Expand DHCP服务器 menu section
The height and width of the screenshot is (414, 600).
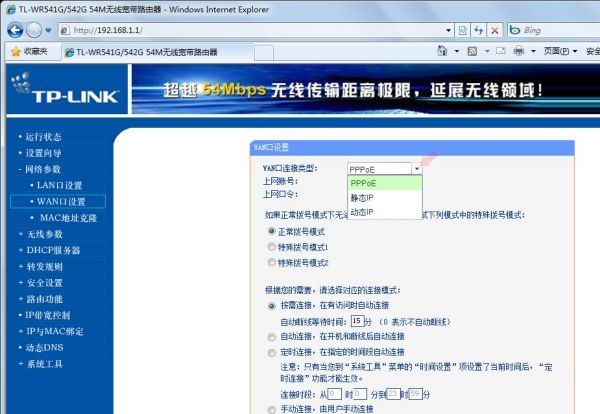tap(53, 250)
